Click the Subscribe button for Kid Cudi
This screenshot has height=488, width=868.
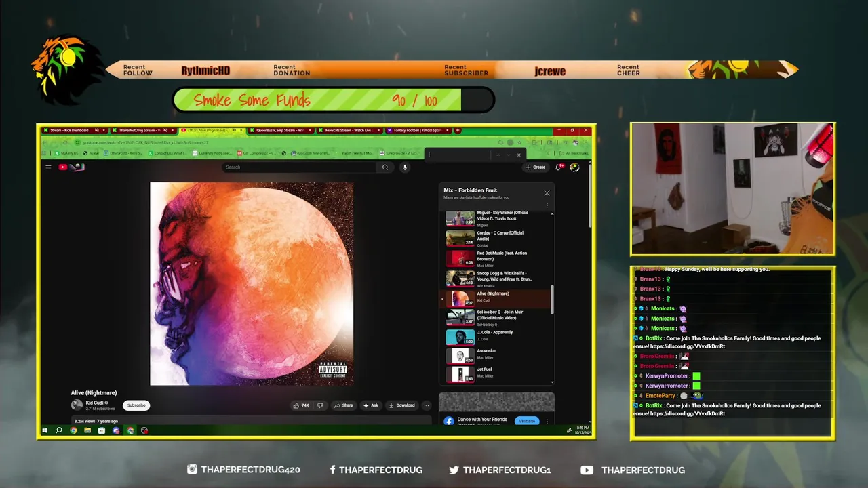coord(136,405)
